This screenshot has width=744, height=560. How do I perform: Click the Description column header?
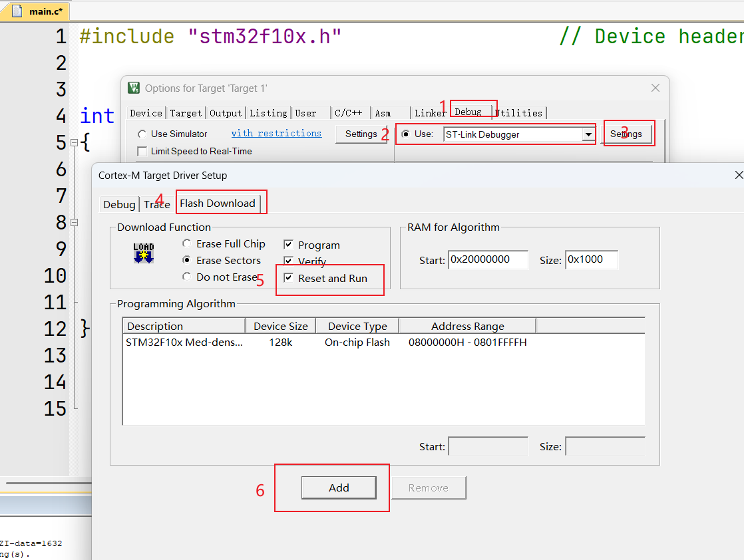[184, 327]
